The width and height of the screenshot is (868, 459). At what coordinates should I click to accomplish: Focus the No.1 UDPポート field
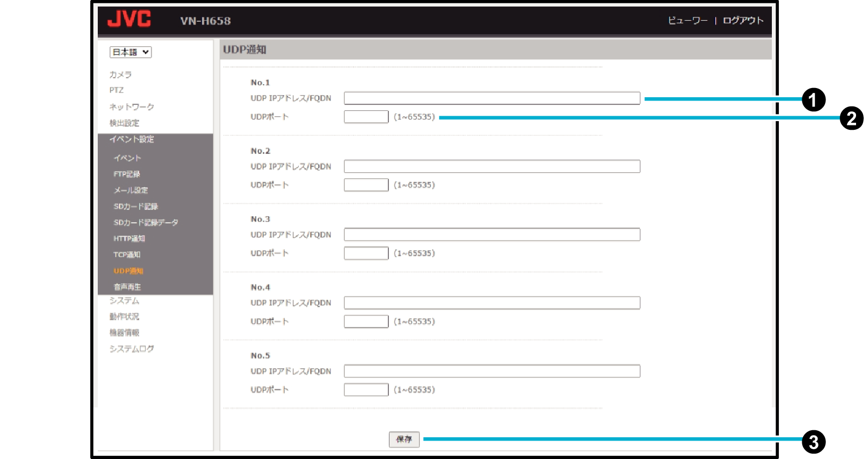click(366, 117)
